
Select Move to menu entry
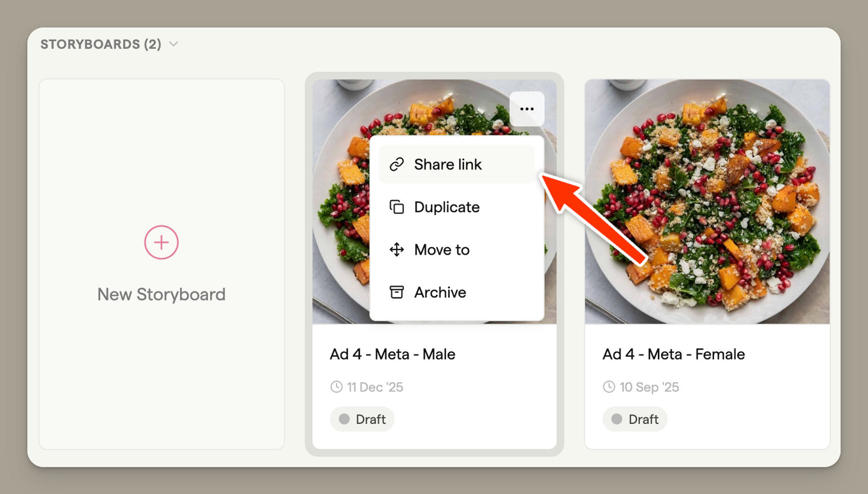(x=441, y=250)
